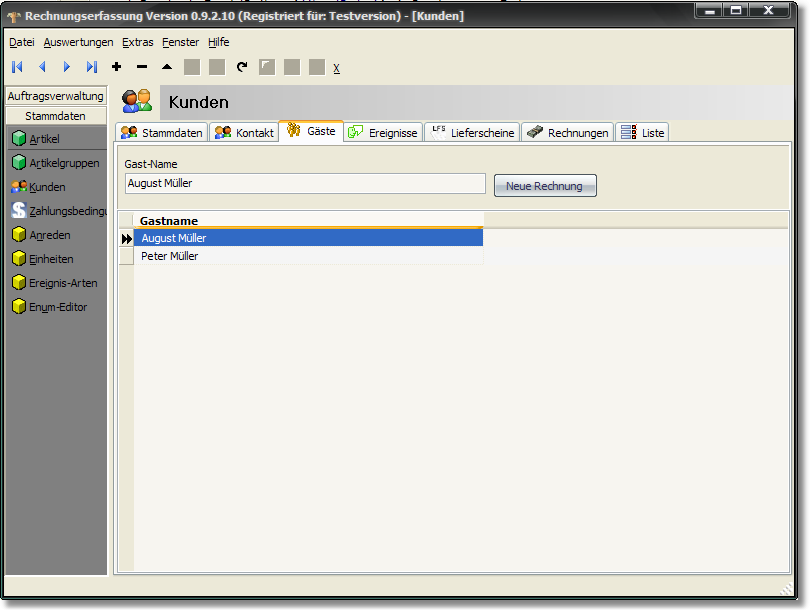
Task: Click into the Gast-Name input field
Action: coord(305,183)
